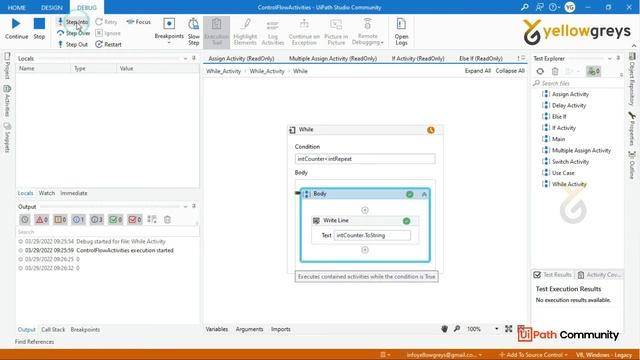The width and height of the screenshot is (640, 360).
Task: Open Logs from the ribbon
Action: pyautogui.click(x=401, y=31)
